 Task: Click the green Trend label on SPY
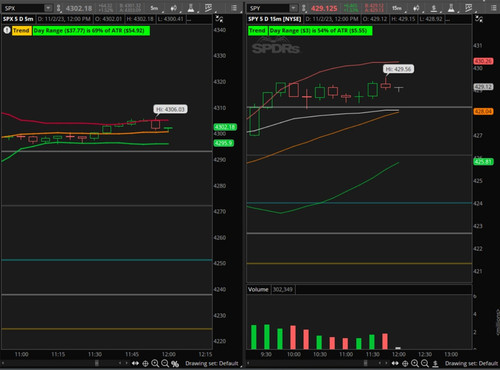pos(257,31)
